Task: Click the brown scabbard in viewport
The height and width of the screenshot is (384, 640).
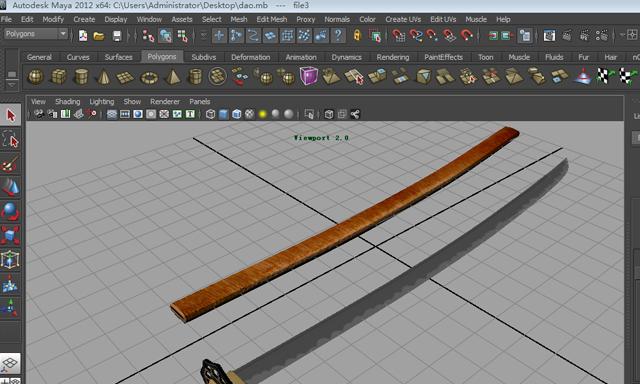Action: coord(344,224)
